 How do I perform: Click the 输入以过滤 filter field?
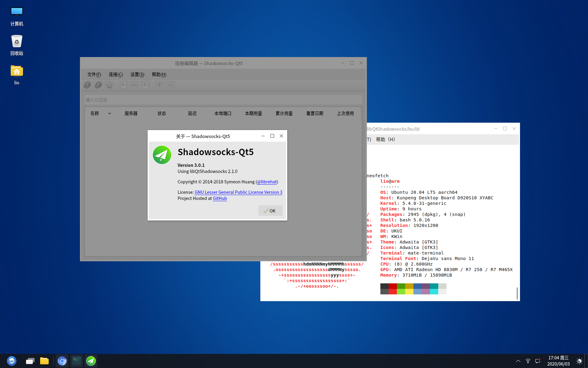(x=223, y=100)
